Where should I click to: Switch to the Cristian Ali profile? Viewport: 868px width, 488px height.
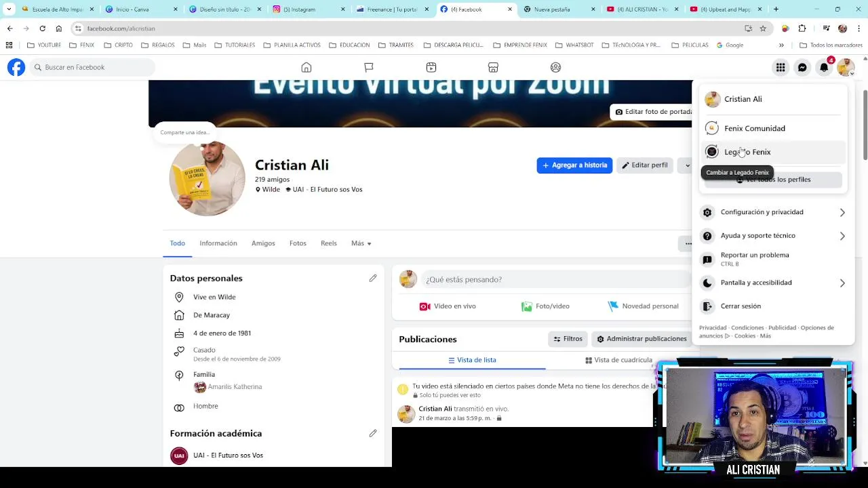click(x=773, y=99)
